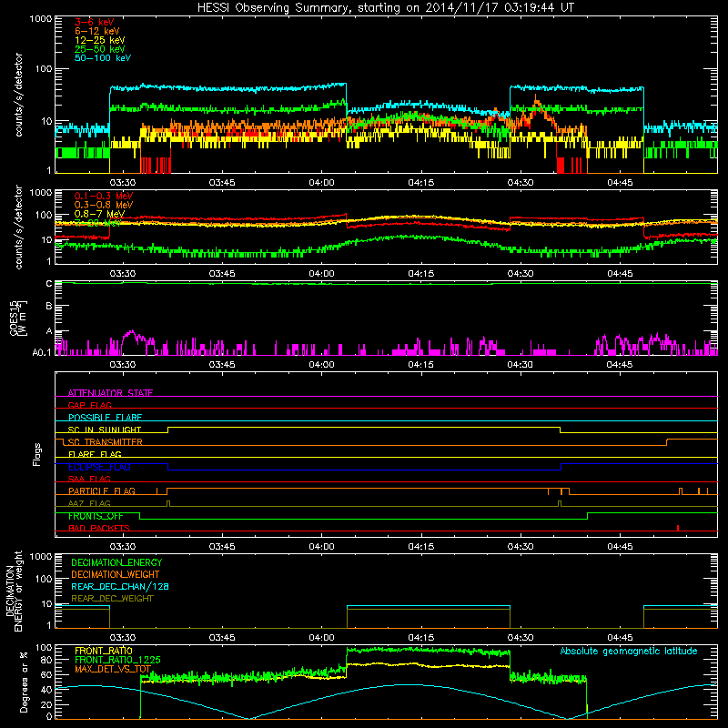Image resolution: width=728 pixels, height=728 pixels.
Task: Click the 0.3-0.8 MeV legend label
Action: [x=104, y=205]
